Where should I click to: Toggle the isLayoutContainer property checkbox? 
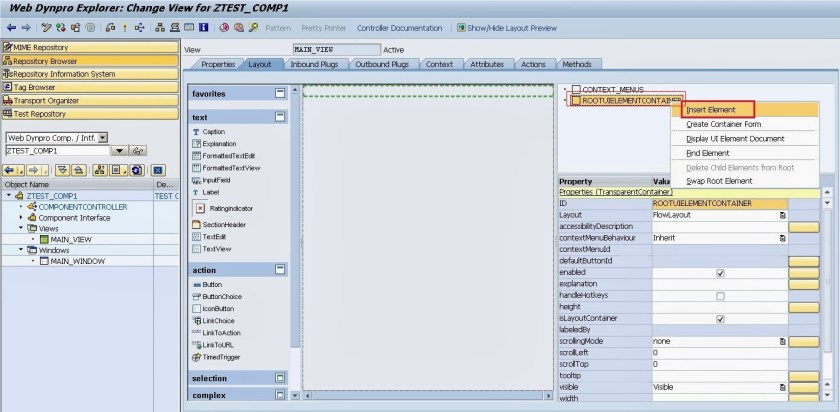721,319
